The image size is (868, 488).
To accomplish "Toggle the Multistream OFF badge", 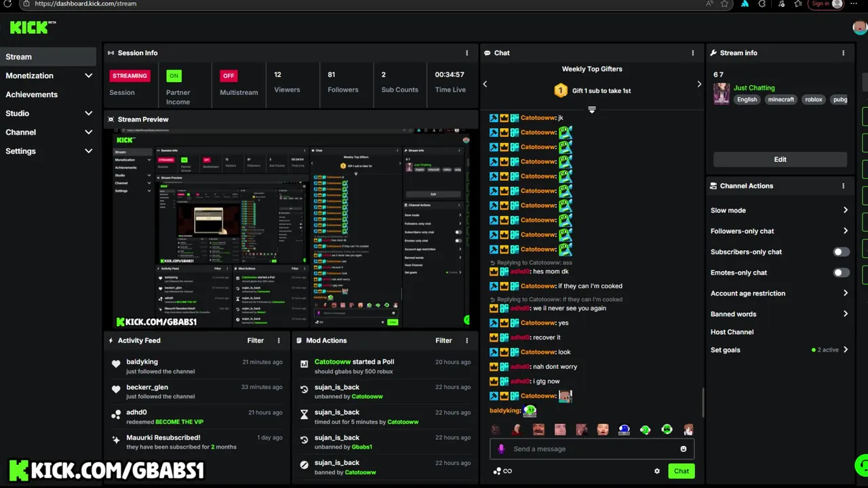I will coord(229,76).
